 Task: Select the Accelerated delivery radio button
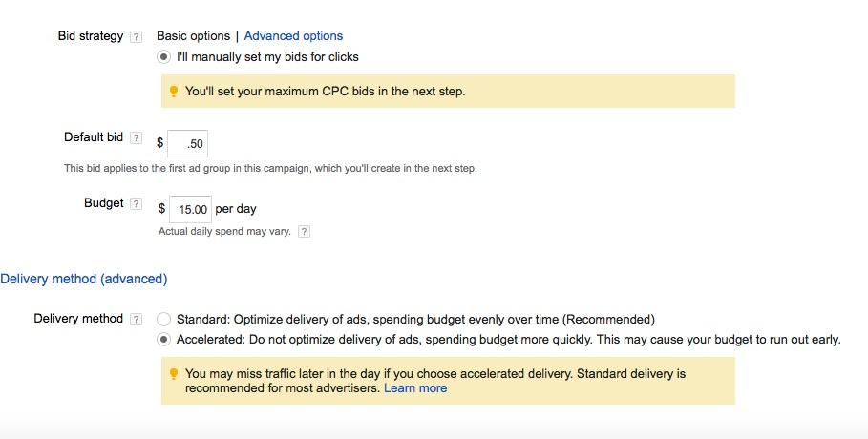(x=164, y=340)
